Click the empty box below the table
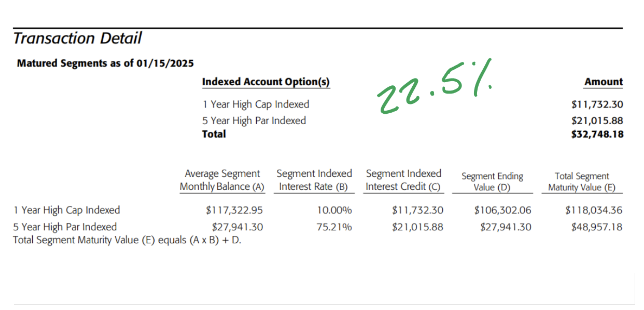The height and width of the screenshot is (310, 644). pyautogui.click(x=324, y=289)
